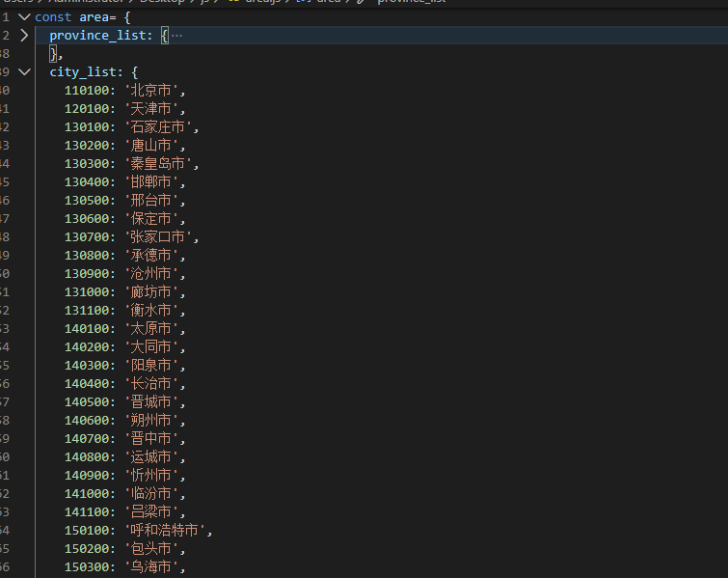Viewport: 728px width, 578px height.
Task: Click the key 140200
Action: [x=87, y=347]
